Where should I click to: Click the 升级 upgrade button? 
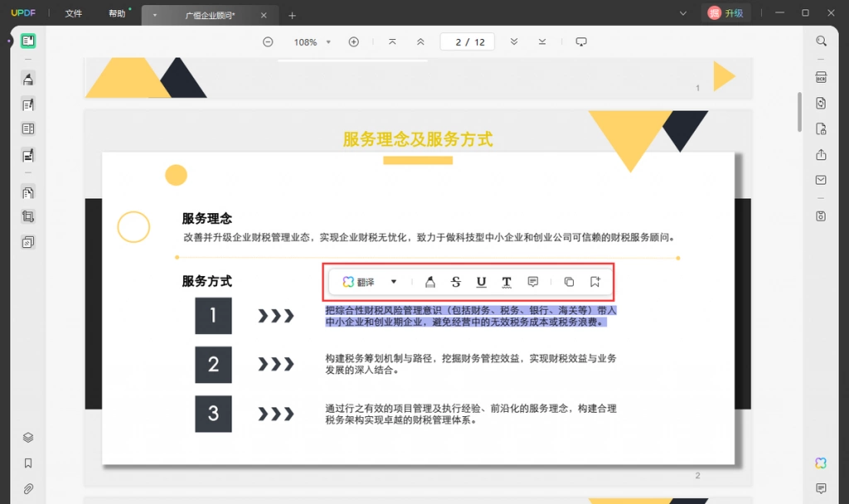726,13
